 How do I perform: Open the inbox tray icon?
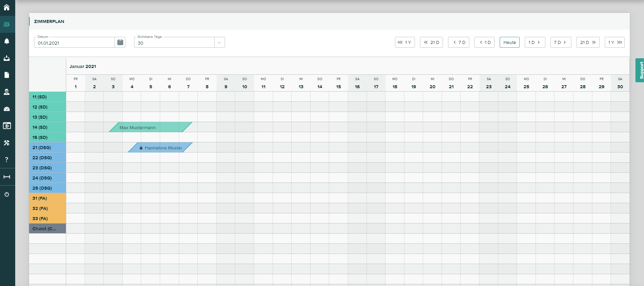pos(7,58)
